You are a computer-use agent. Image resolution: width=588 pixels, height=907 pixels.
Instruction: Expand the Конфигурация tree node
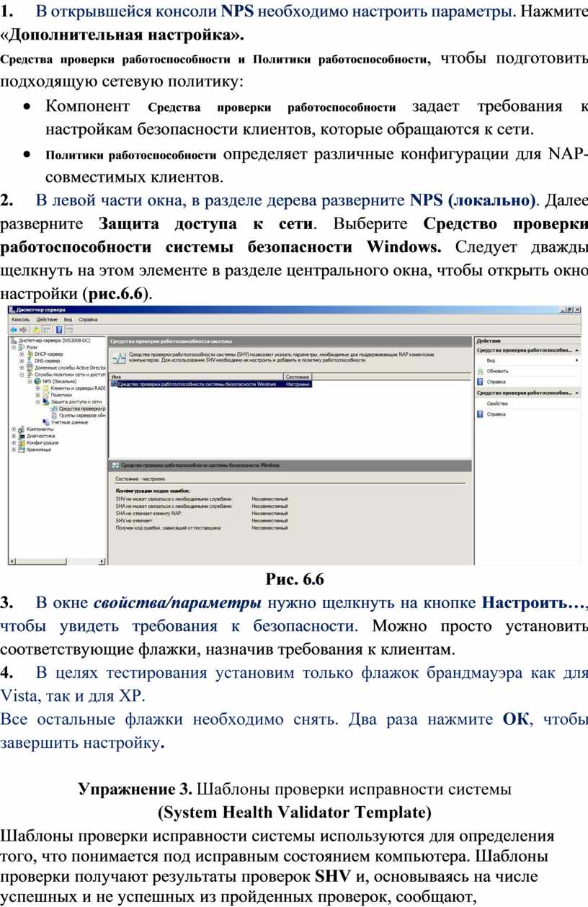click(x=14, y=442)
